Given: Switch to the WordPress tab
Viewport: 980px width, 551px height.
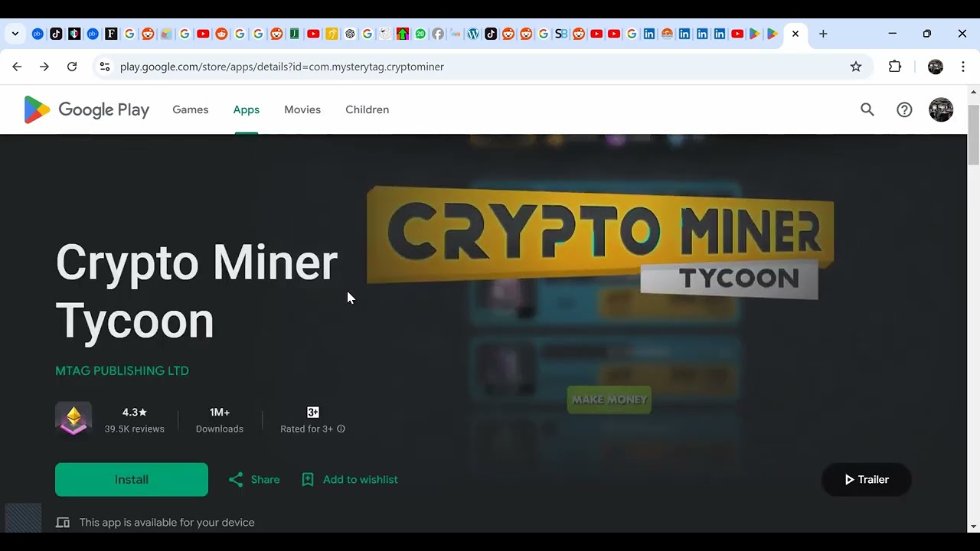Looking at the screenshot, I should click(473, 34).
